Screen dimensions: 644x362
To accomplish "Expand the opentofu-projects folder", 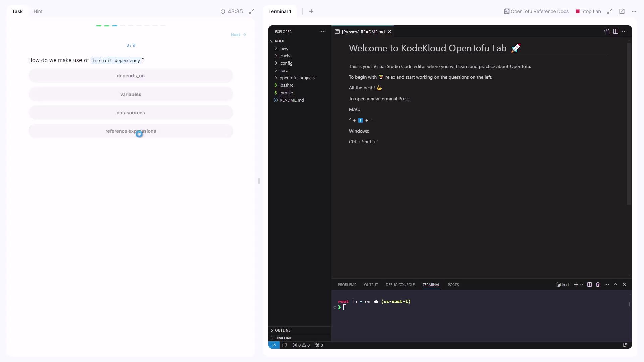I will pyautogui.click(x=297, y=78).
